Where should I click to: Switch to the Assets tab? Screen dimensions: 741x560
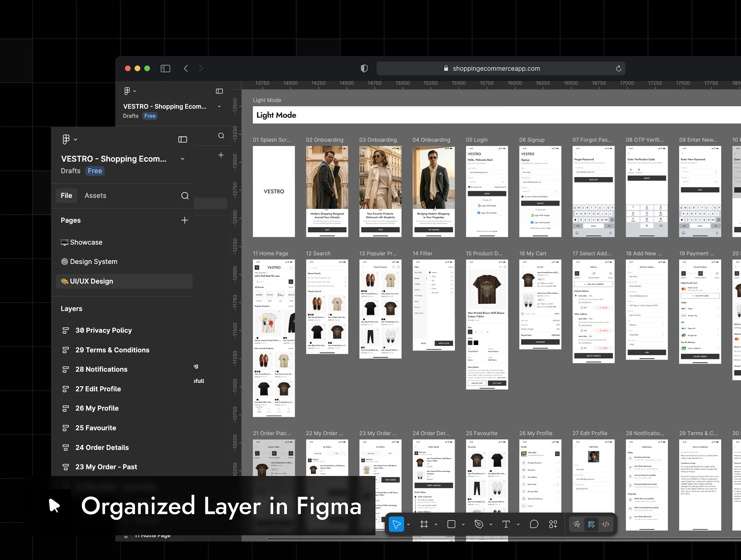point(96,196)
